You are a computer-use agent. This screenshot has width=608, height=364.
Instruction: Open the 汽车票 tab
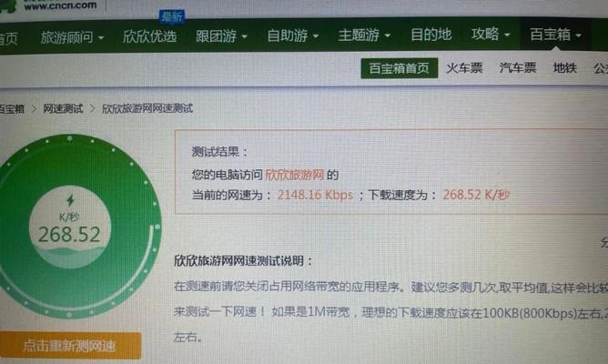518,68
